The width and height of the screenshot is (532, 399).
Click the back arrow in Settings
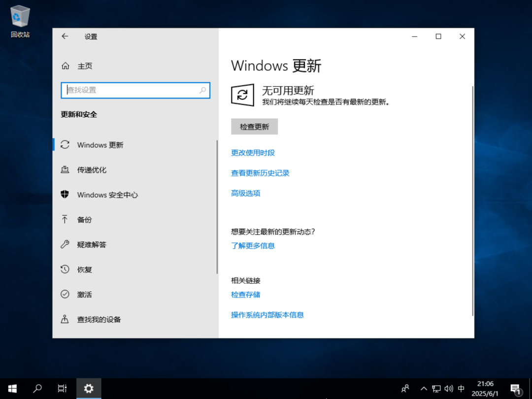(65, 36)
